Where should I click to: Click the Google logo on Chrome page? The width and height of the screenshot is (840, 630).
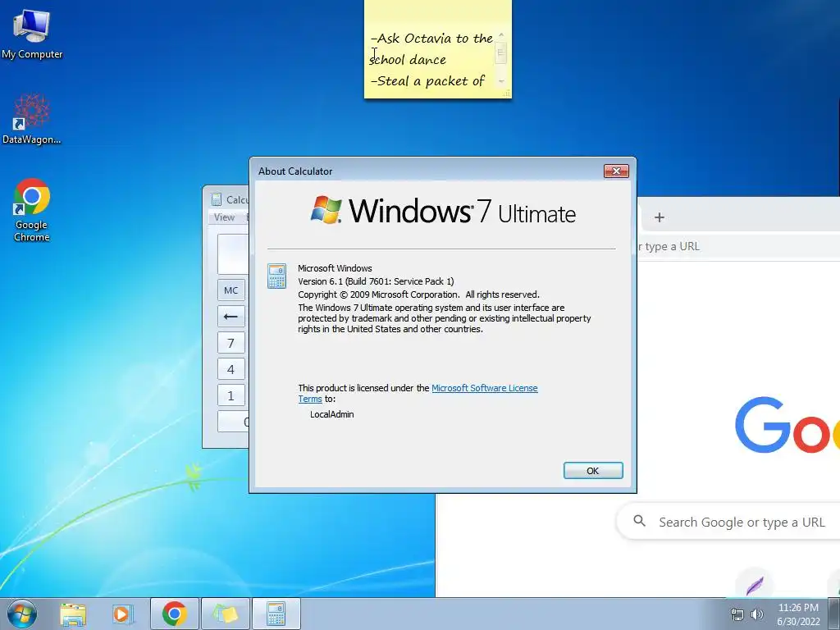(787, 424)
